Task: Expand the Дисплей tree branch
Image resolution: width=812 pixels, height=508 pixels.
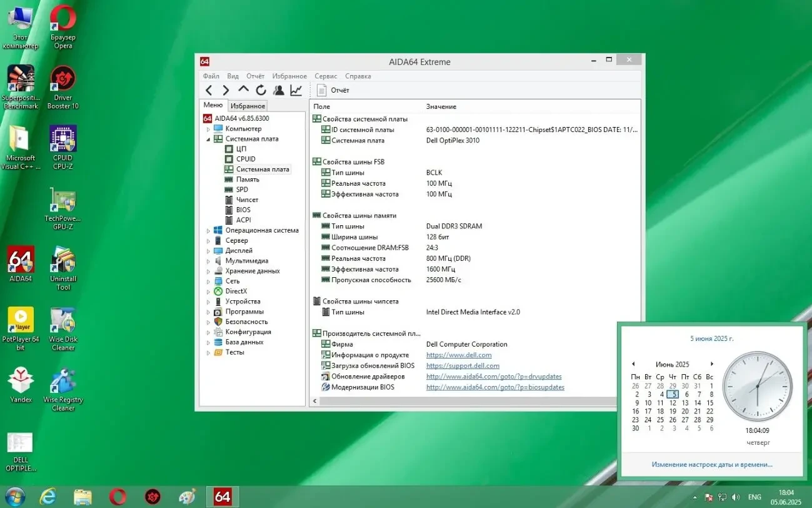Action: pyautogui.click(x=209, y=250)
